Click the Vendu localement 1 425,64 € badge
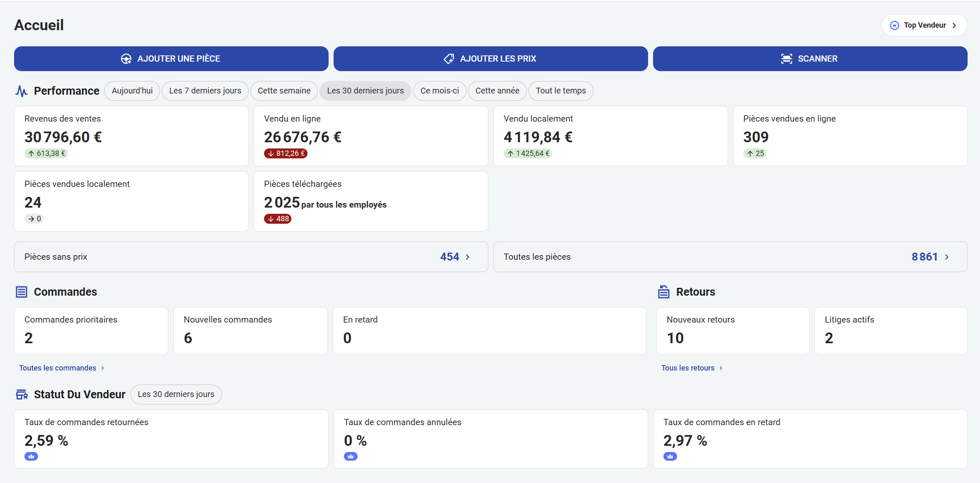 pos(528,153)
